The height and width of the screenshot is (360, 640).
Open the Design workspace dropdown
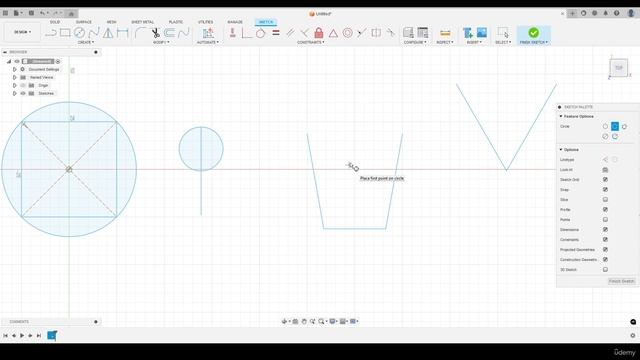pos(22,32)
